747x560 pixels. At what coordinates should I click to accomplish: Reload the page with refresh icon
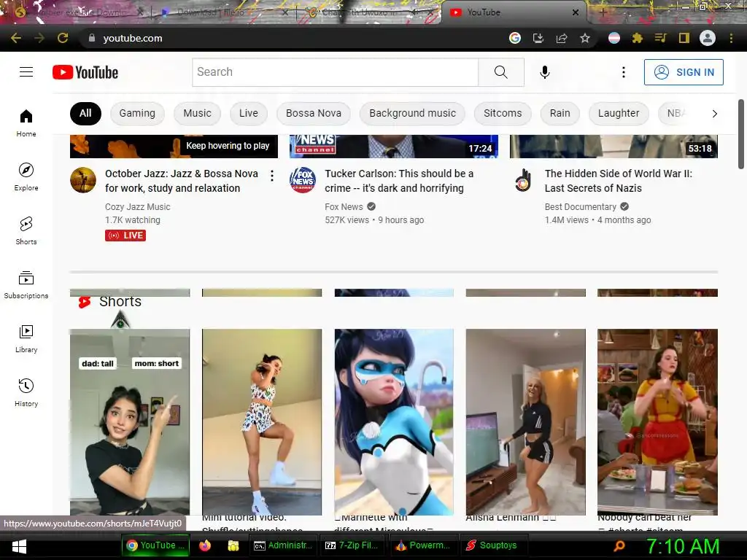pos(63,38)
